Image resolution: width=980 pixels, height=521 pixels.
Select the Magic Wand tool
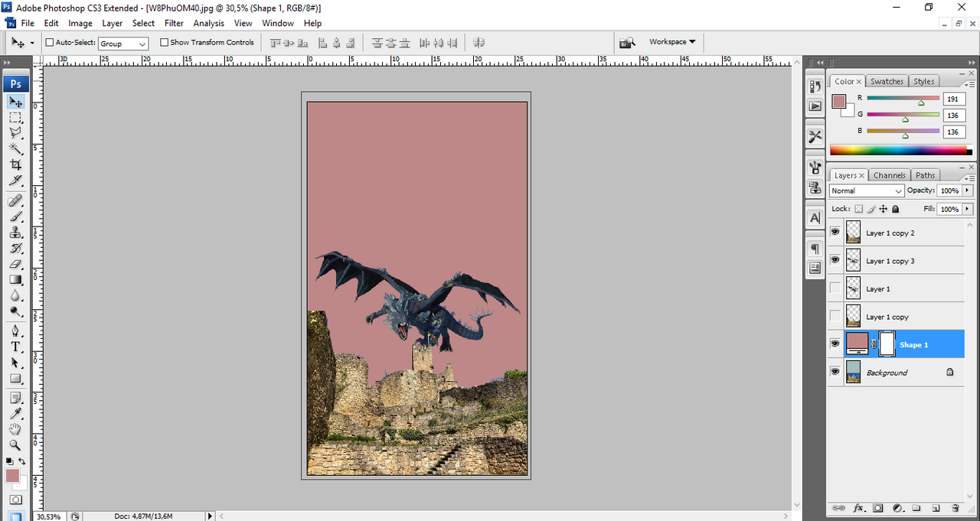pyautogui.click(x=15, y=148)
